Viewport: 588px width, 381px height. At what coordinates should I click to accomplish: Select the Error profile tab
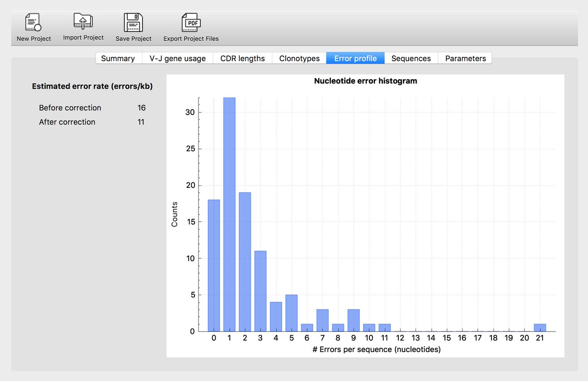point(355,58)
